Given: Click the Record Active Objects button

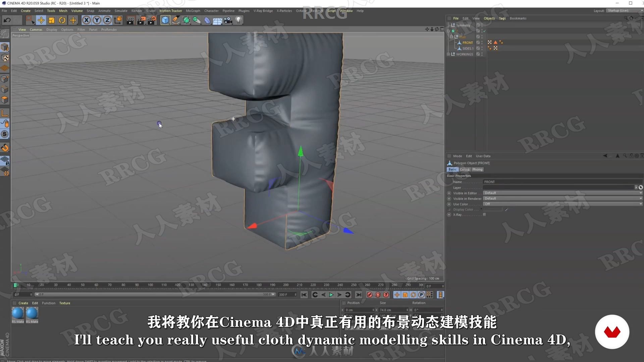Looking at the screenshot, I should point(370,295).
